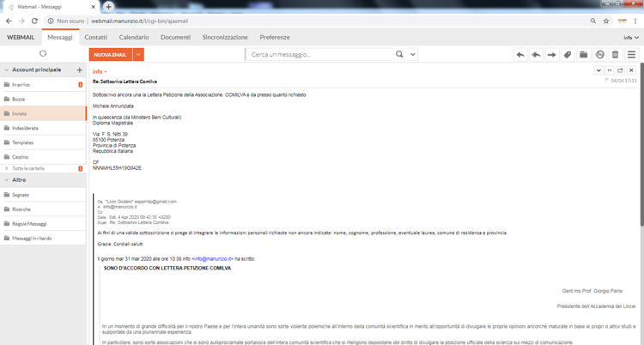Open the Sincronizzazione tab
This screenshot has height=345, width=644.
tap(225, 38)
